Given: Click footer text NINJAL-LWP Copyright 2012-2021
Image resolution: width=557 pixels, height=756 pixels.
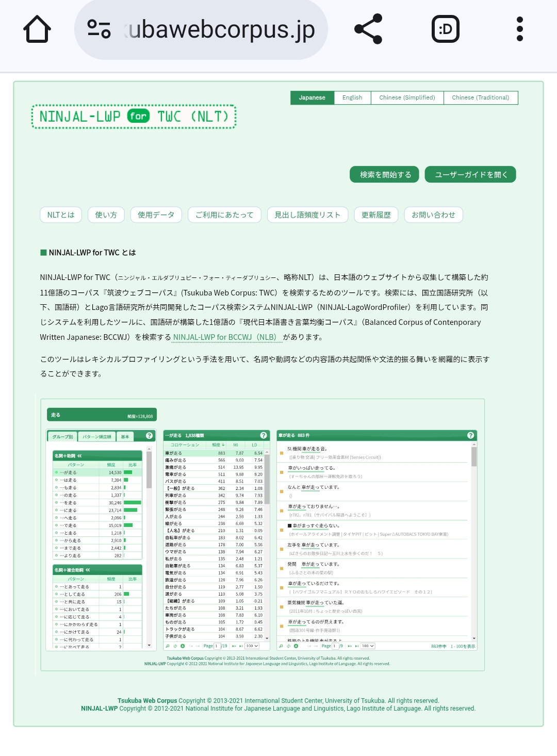Looking at the screenshot, I should (278, 709).
